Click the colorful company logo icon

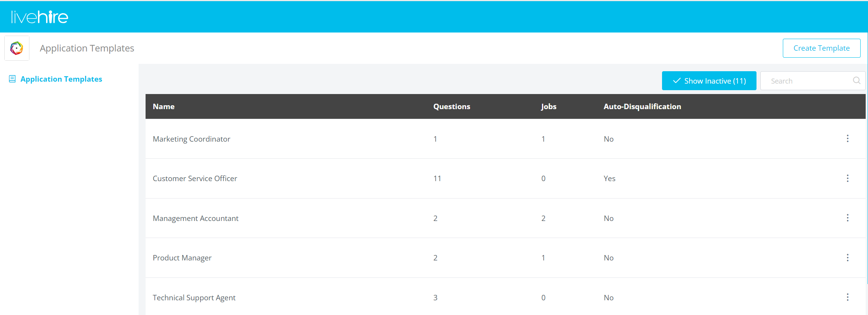coord(17,48)
